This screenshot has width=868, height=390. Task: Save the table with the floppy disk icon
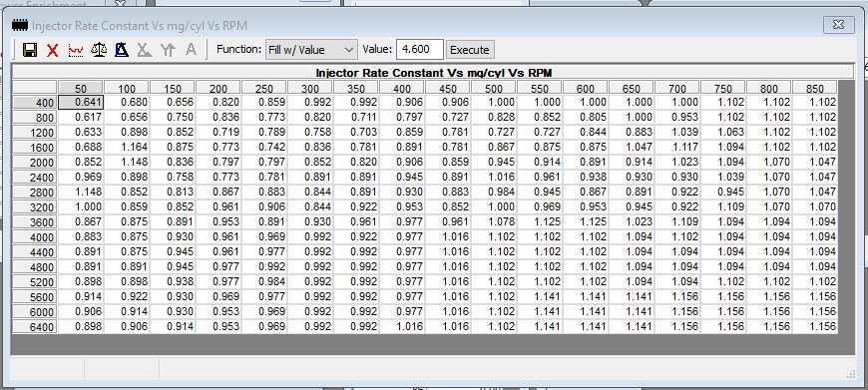click(x=30, y=50)
